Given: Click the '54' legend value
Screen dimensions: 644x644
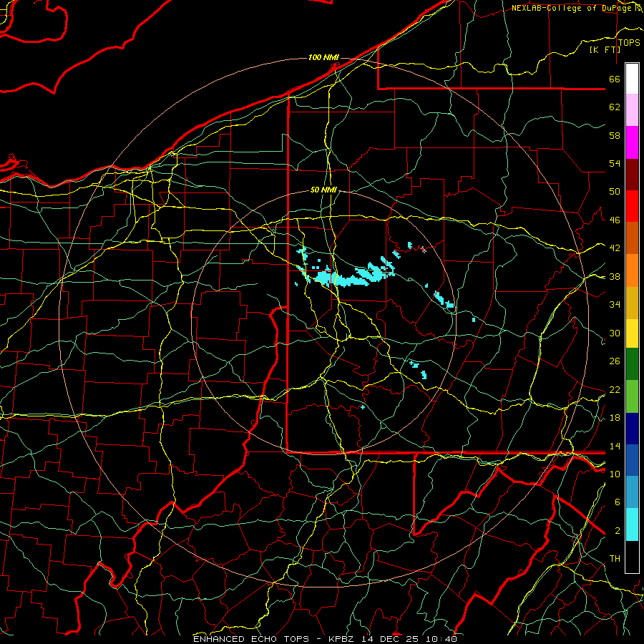Looking at the screenshot, I should pyautogui.click(x=615, y=163).
